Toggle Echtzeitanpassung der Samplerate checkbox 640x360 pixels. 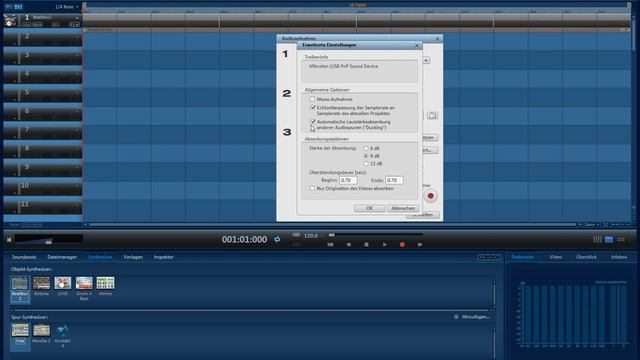[x=313, y=108]
